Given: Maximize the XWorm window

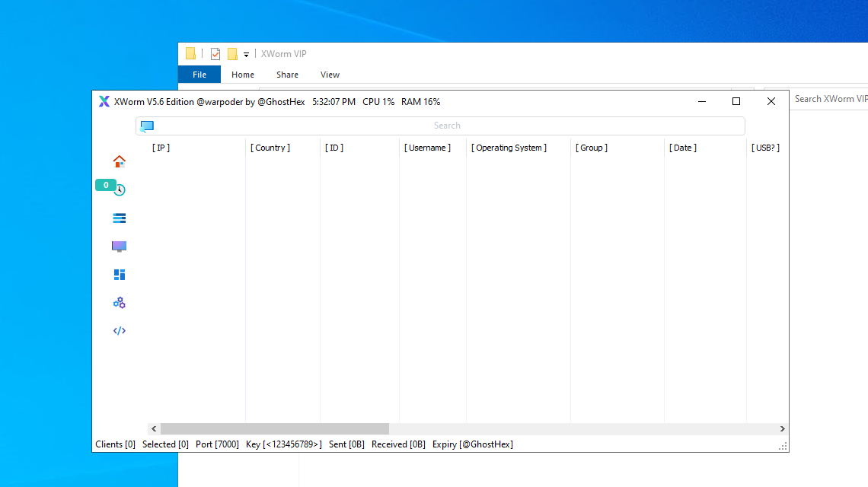Looking at the screenshot, I should (x=736, y=101).
